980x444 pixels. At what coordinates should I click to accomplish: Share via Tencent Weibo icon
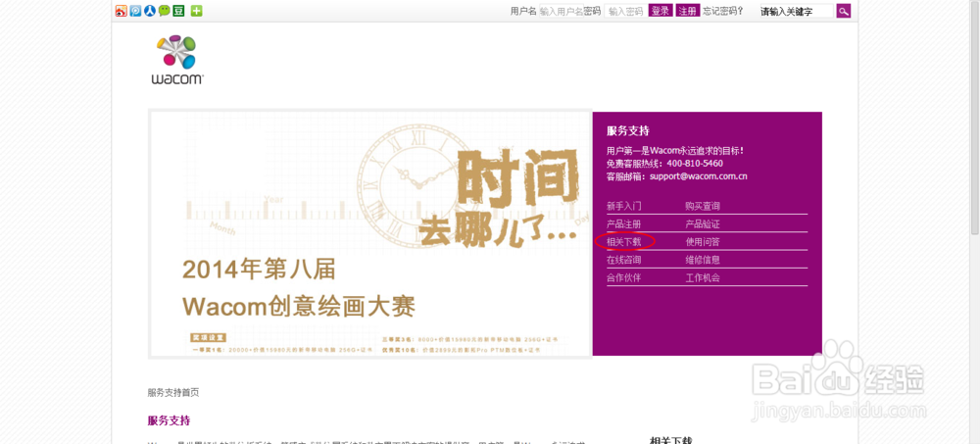[x=135, y=11]
